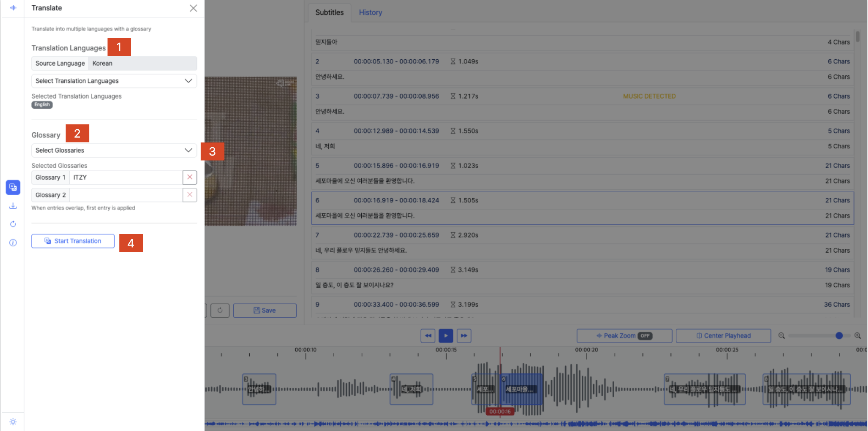
Task: Select the MUSIC DETECTED label on subtitle 3
Action: point(649,96)
